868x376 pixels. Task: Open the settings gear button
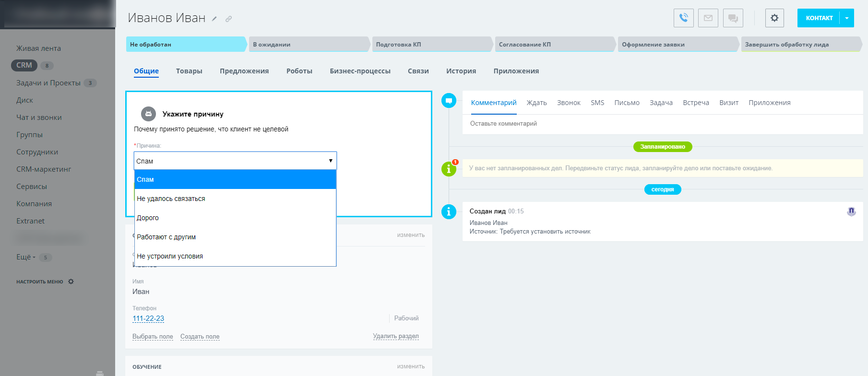coord(774,18)
